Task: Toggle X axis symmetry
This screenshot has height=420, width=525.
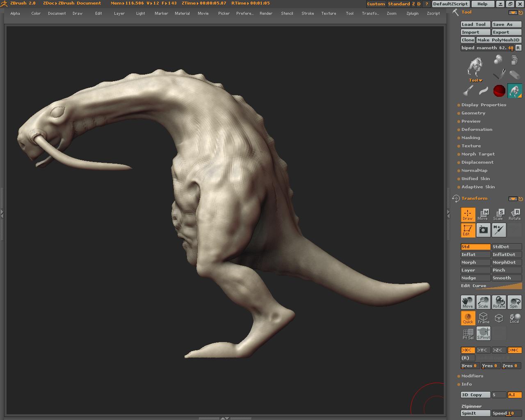Action: pyautogui.click(x=468, y=350)
